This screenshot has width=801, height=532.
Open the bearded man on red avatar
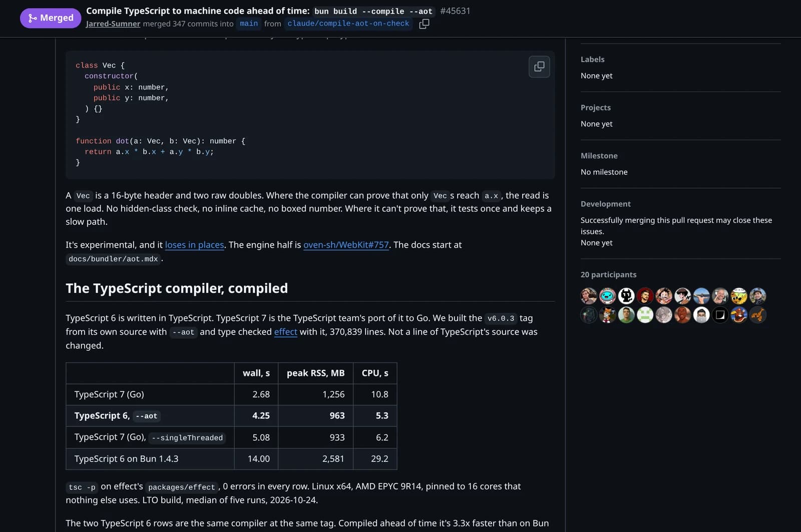[645, 296]
